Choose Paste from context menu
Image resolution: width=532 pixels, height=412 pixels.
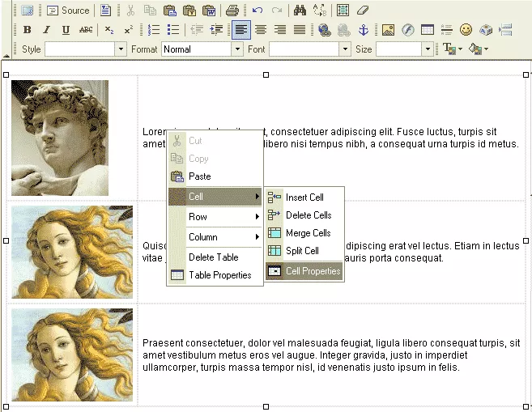tap(215, 176)
